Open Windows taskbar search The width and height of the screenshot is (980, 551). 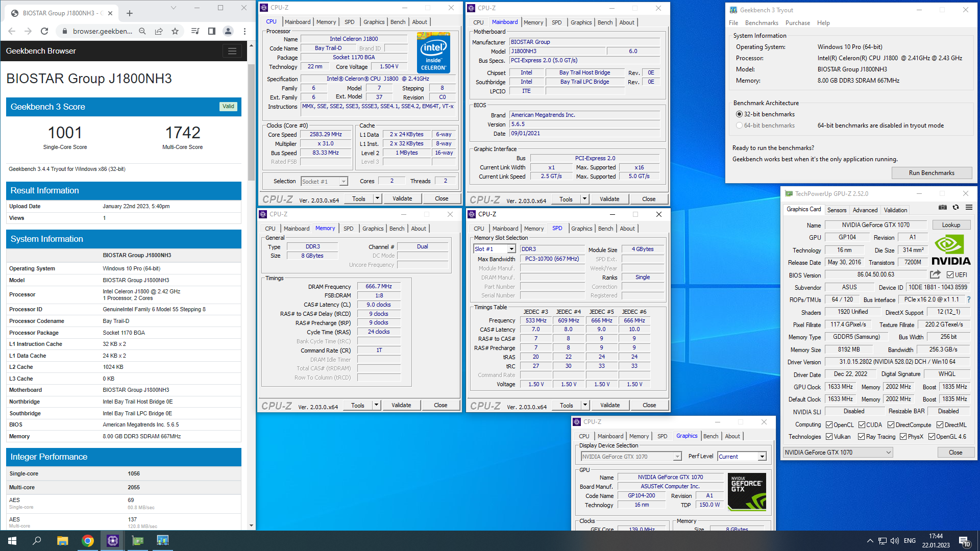coord(37,541)
